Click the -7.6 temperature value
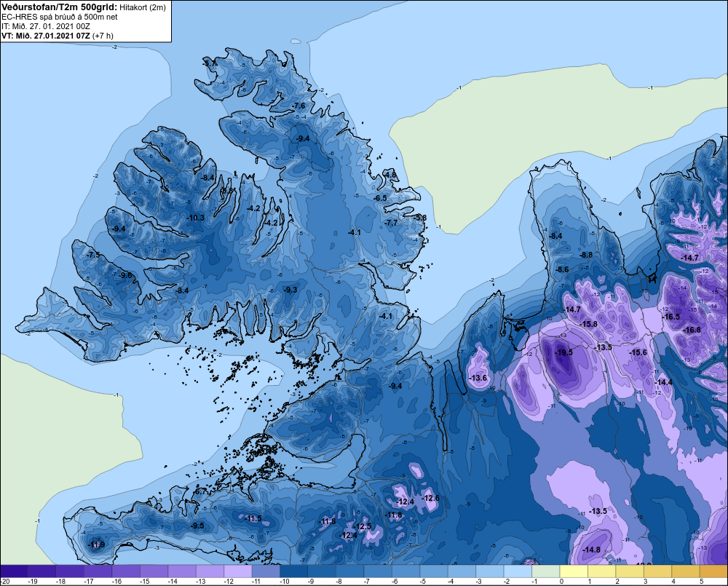The image size is (728, 586). click(x=299, y=106)
